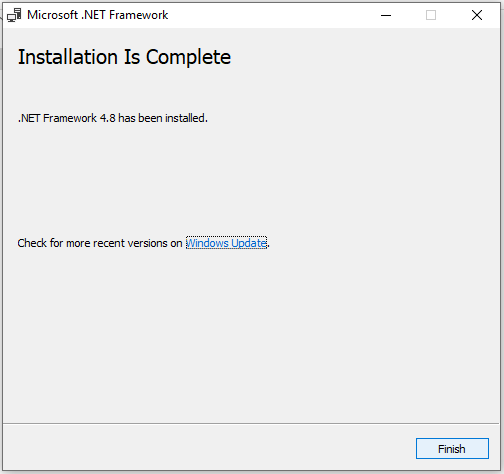The height and width of the screenshot is (474, 504).
Task: Click the X icon at window's top-right
Action: [x=477, y=15]
